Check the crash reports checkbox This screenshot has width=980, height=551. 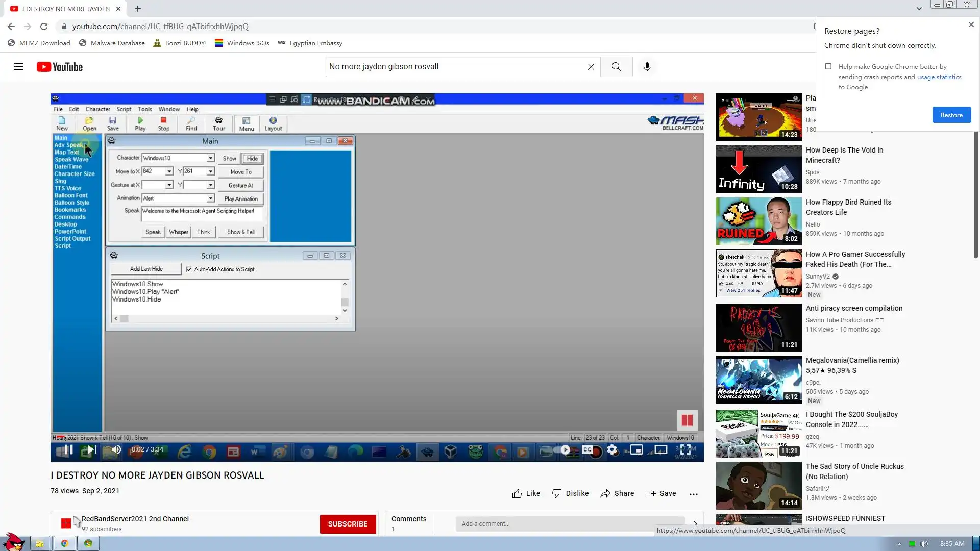click(828, 66)
